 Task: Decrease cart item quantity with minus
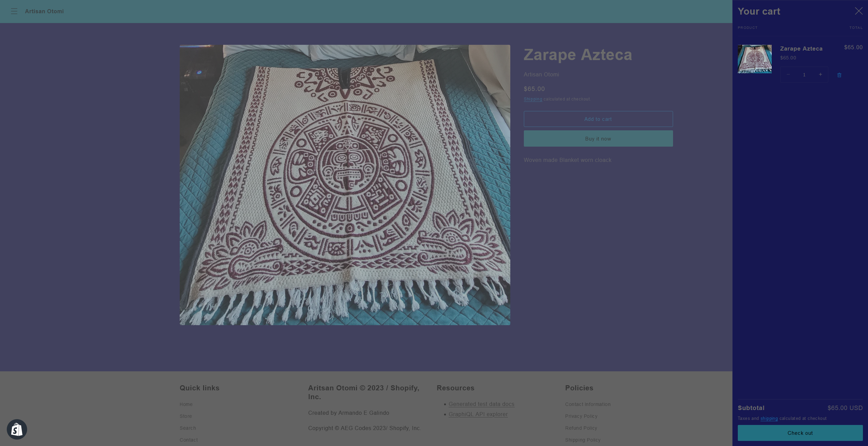788,75
